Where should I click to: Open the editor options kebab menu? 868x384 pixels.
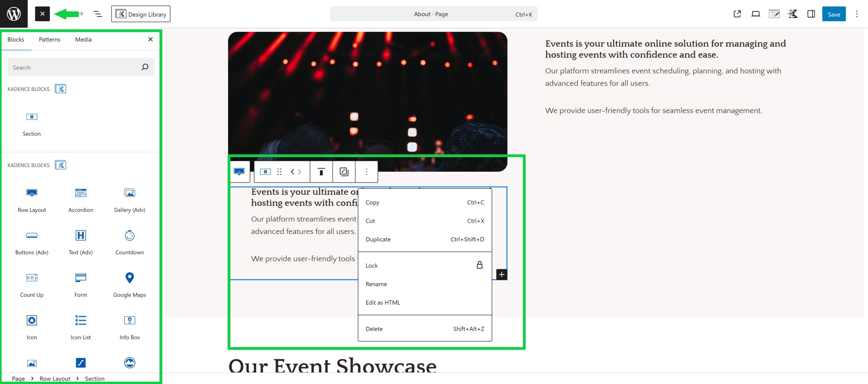point(857,14)
